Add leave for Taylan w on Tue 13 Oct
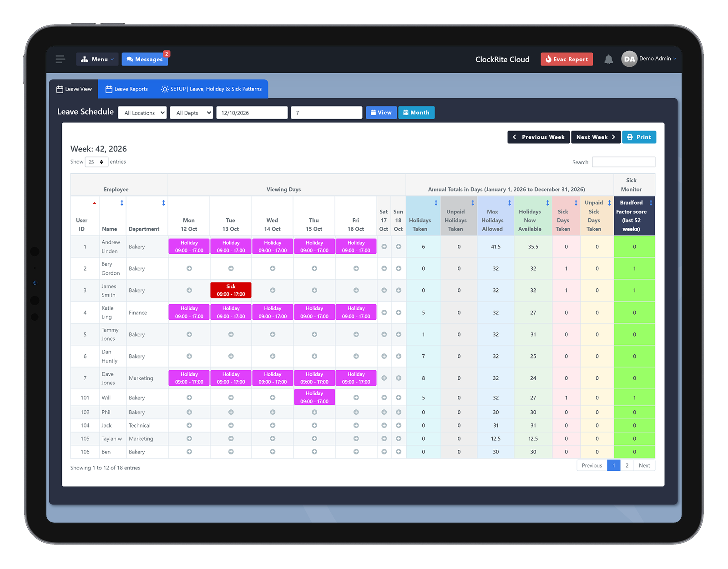Image resolution: width=728 pixels, height=569 pixels. pyautogui.click(x=231, y=438)
